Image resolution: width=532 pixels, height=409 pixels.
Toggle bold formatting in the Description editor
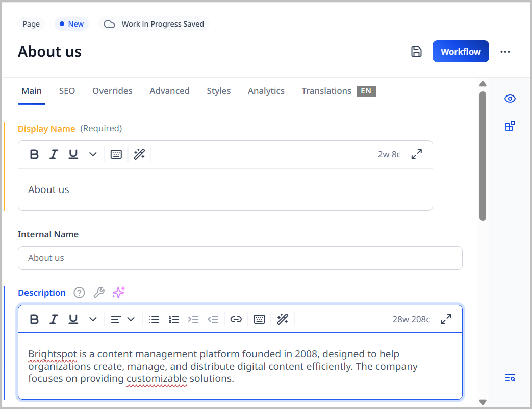pos(34,319)
